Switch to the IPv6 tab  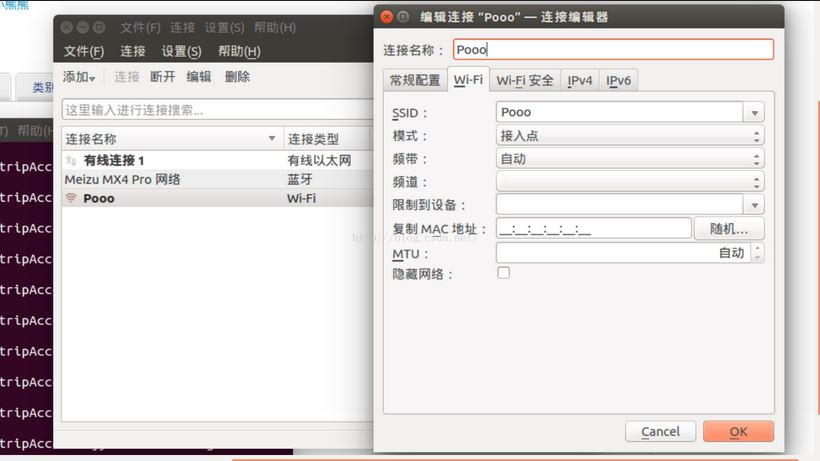[618, 80]
